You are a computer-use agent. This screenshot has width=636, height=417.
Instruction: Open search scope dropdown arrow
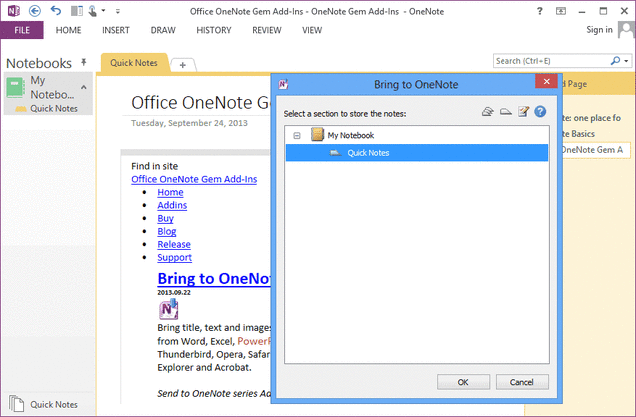coord(627,61)
